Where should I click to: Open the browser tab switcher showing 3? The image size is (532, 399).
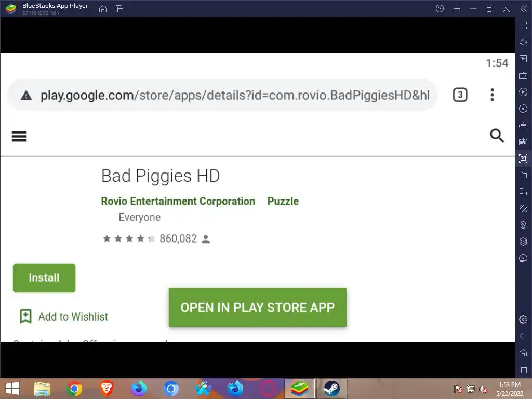click(460, 95)
